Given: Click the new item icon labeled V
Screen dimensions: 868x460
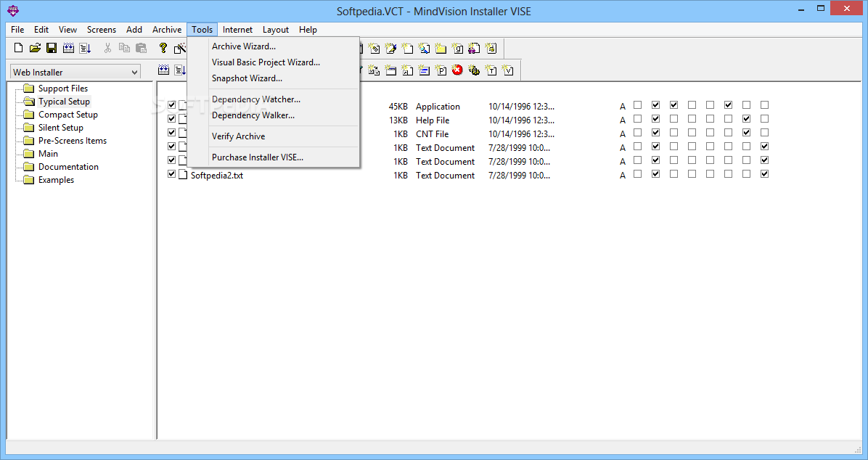Looking at the screenshot, I should [507, 70].
